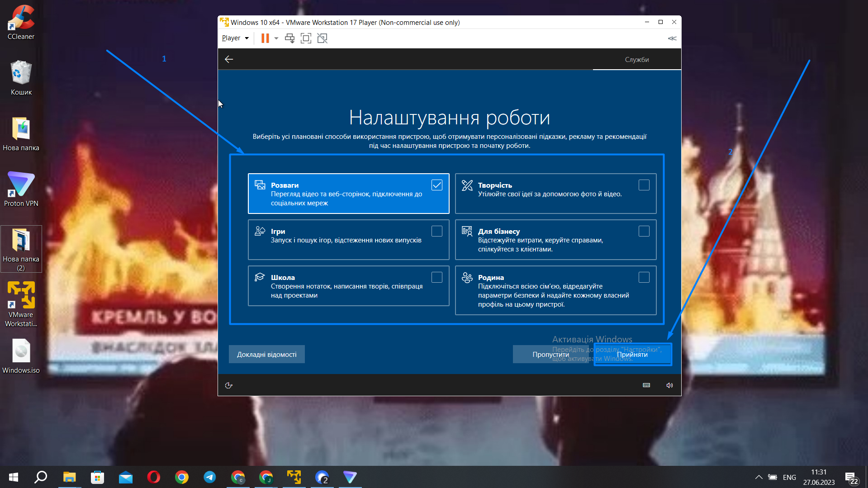Check the Для бізнесу checkbox

[x=644, y=231]
